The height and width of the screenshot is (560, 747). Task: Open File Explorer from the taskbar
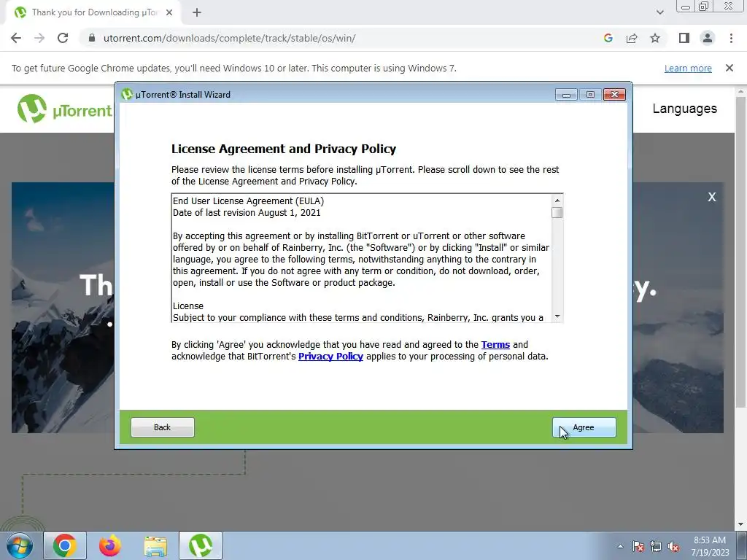155,545
